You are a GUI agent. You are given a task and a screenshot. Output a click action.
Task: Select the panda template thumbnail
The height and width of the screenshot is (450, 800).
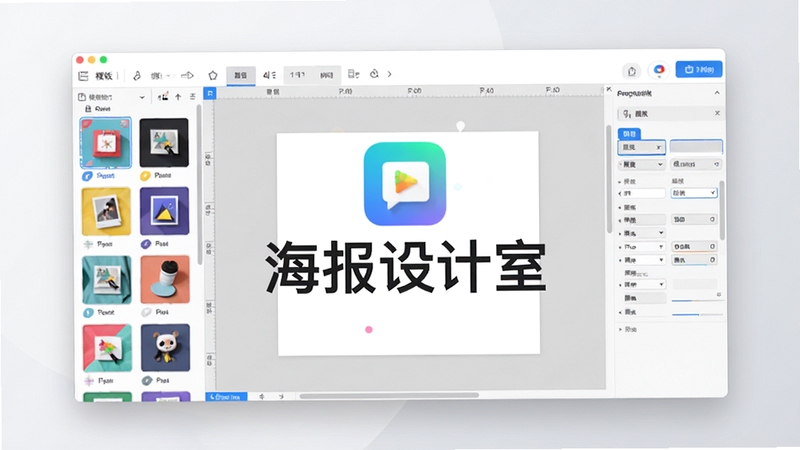(165, 347)
